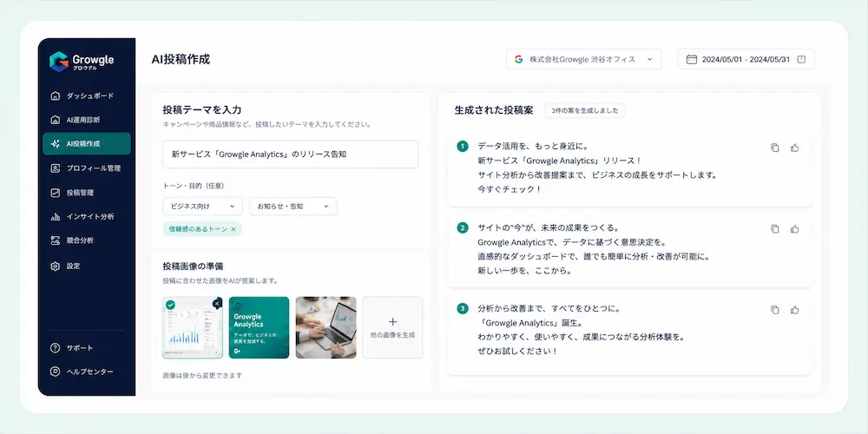Click the sparkle icon for AI投稿作成
Screen dimensions: 868x434
[55, 144]
